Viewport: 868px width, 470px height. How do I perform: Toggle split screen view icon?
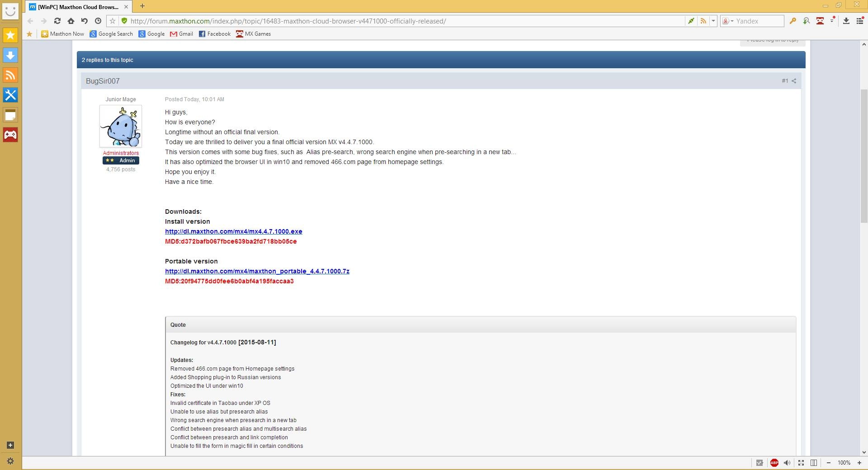[x=814, y=462]
